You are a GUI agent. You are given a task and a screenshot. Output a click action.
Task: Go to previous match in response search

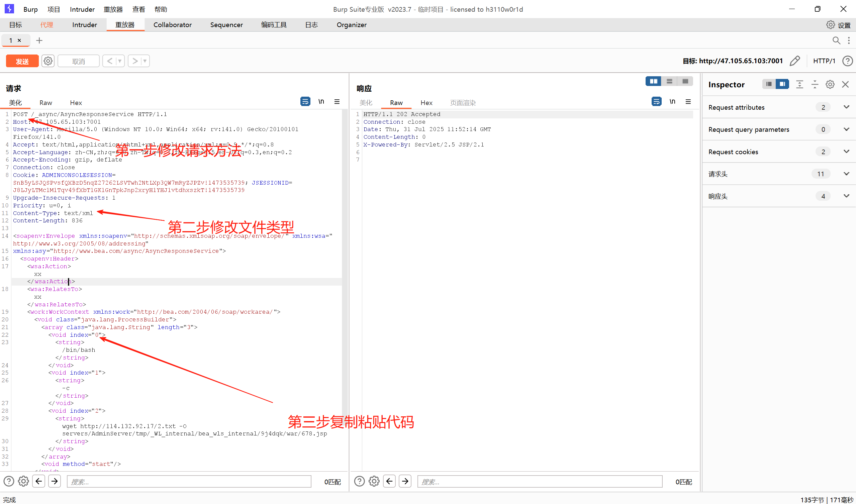coord(389,481)
